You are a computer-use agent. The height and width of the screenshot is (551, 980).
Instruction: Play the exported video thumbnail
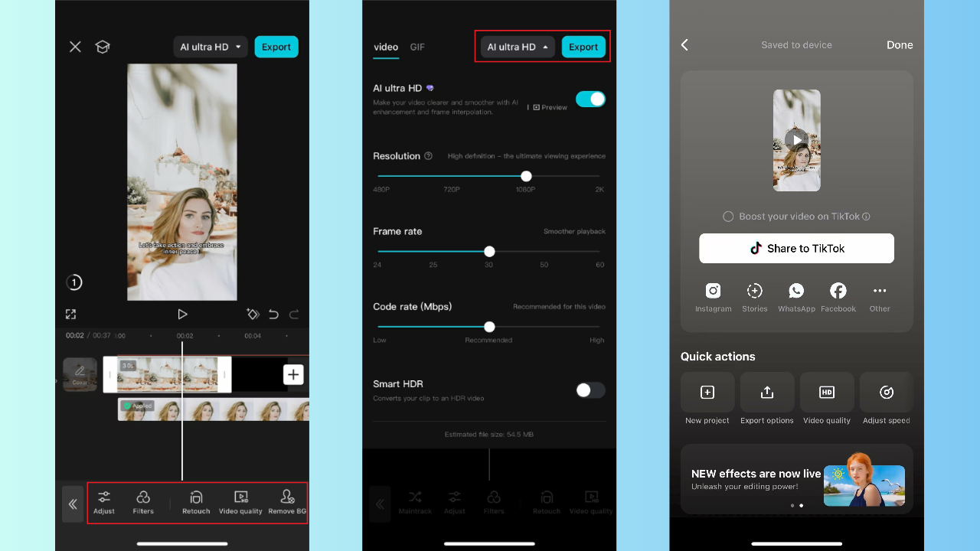(x=797, y=140)
